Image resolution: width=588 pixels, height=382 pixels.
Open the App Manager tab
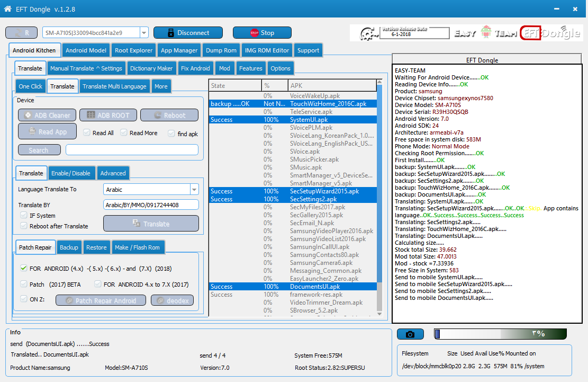tap(179, 50)
